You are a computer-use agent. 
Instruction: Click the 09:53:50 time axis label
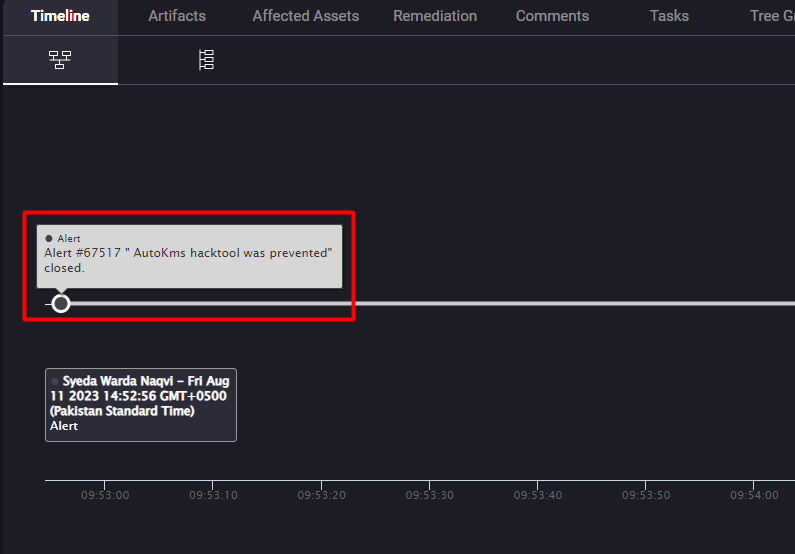646,495
